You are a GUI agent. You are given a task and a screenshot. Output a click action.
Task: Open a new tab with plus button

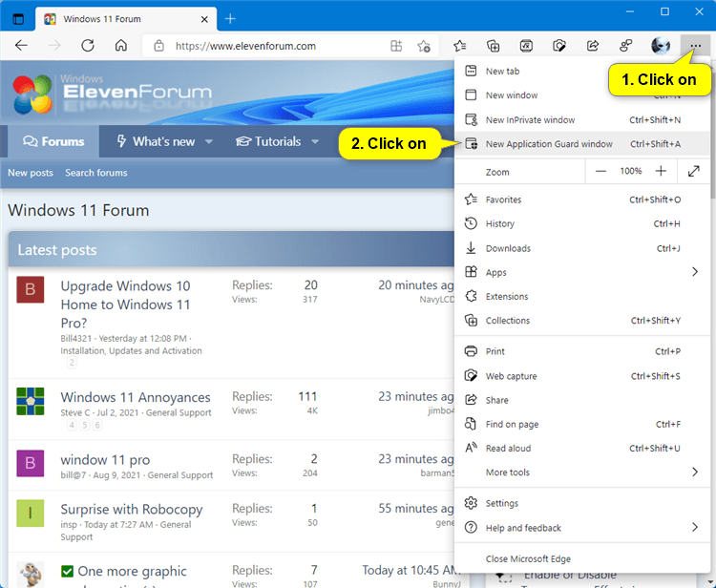(230, 19)
